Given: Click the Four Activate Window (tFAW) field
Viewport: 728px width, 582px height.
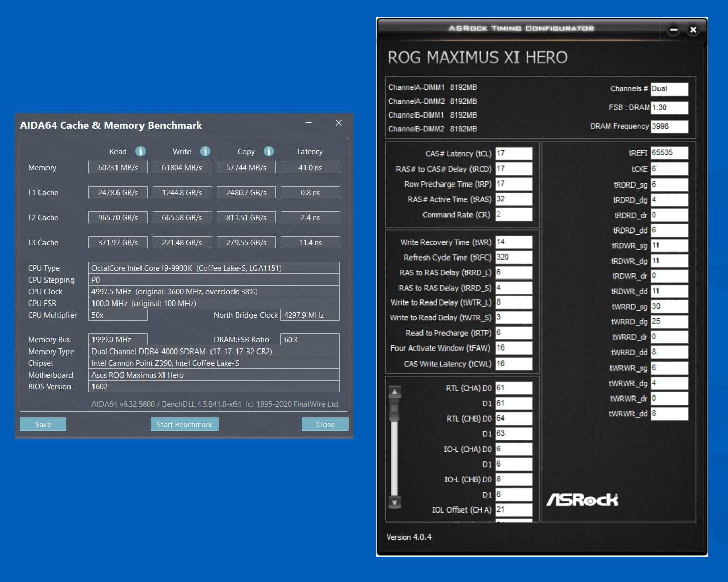Looking at the screenshot, I should 514,348.
